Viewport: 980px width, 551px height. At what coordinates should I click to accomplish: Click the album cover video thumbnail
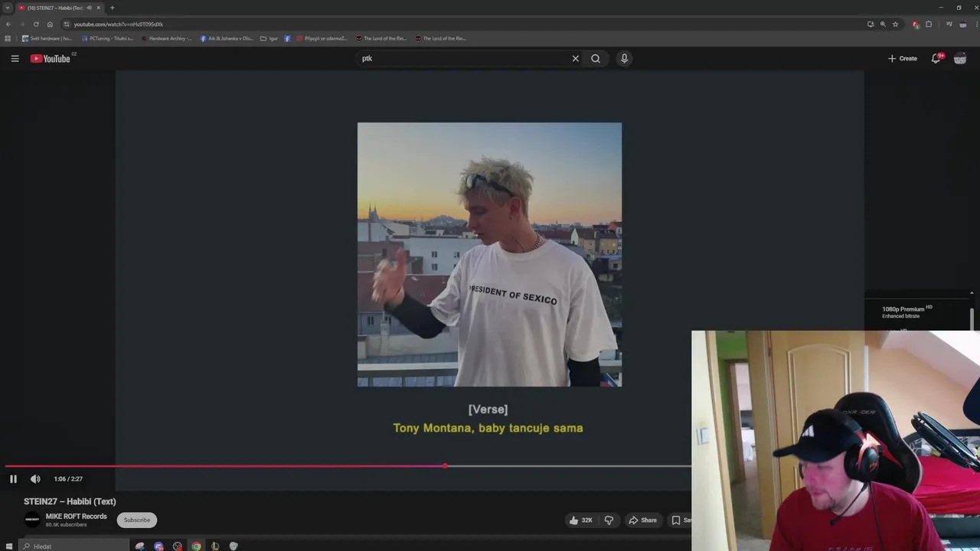(x=489, y=255)
